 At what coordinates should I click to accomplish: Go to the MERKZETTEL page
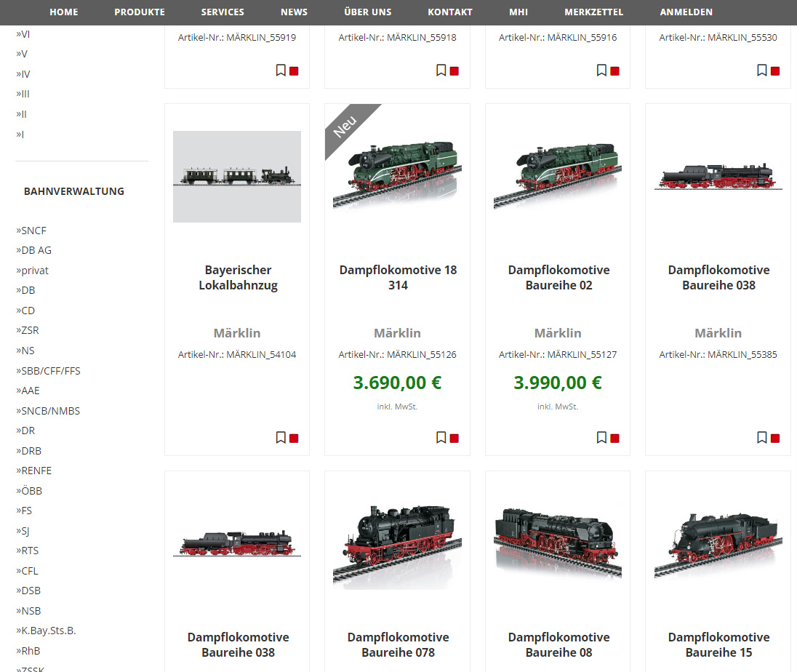tap(593, 12)
